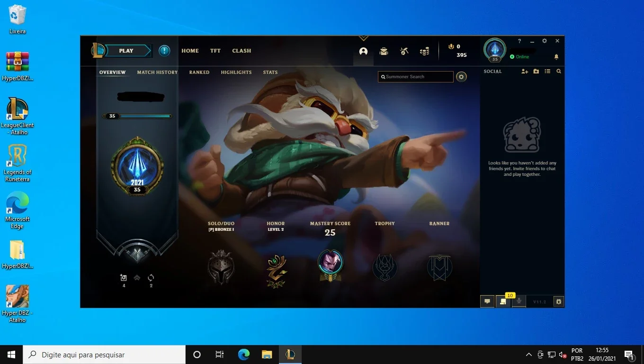Switch to the Ranked tab
Screen dimensions: 644x364
point(199,73)
